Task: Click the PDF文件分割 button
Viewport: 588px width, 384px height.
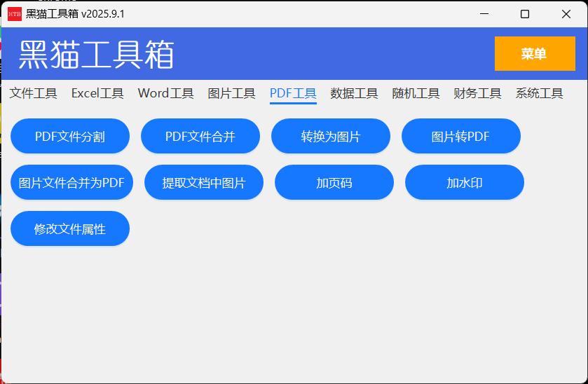Action: click(x=70, y=137)
